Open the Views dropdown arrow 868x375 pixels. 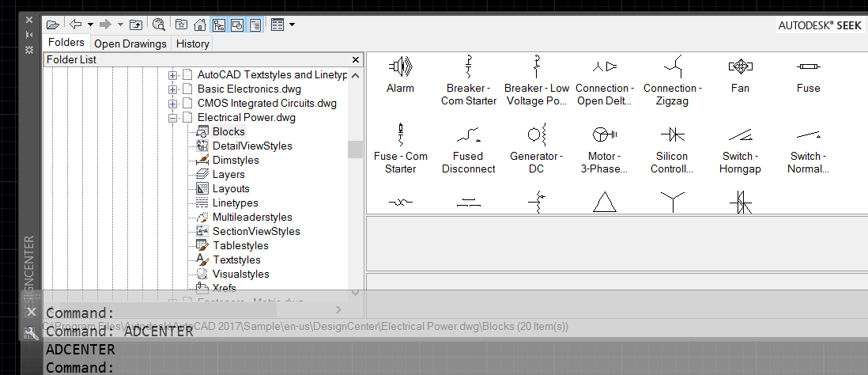pyautogui.click(x=292, y=25)
